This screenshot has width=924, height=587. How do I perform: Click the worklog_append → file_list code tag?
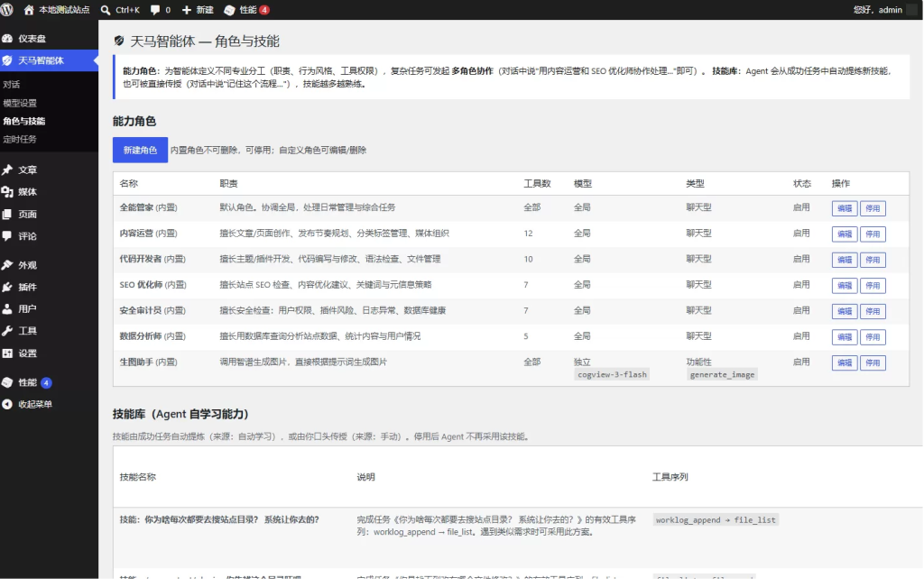coord(716,520)
